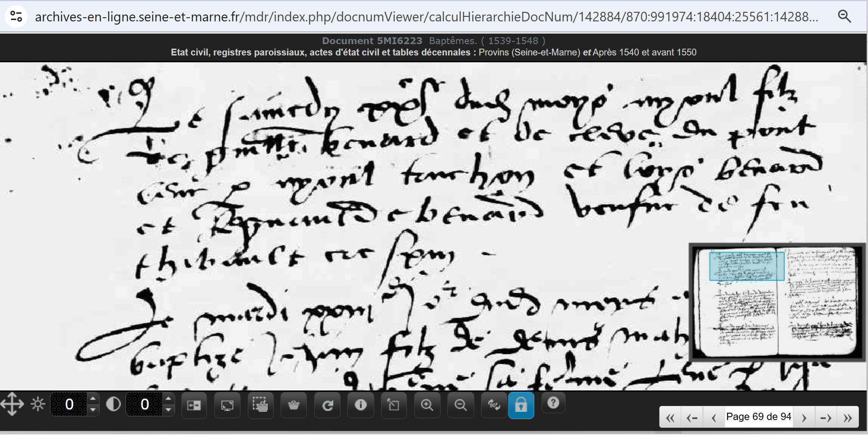Add the image to the basket
This screenshot has height=435, width=868.
294,405
